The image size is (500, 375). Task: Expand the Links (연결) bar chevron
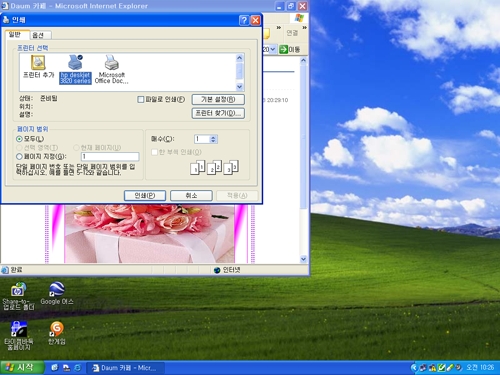tap(304, 28)
